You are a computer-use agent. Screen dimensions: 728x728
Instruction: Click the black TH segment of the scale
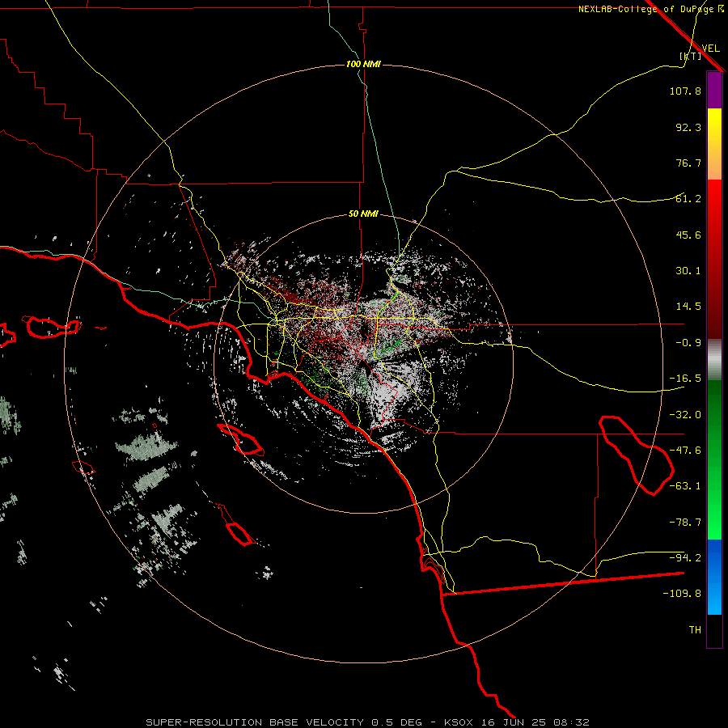click(714, 631)
